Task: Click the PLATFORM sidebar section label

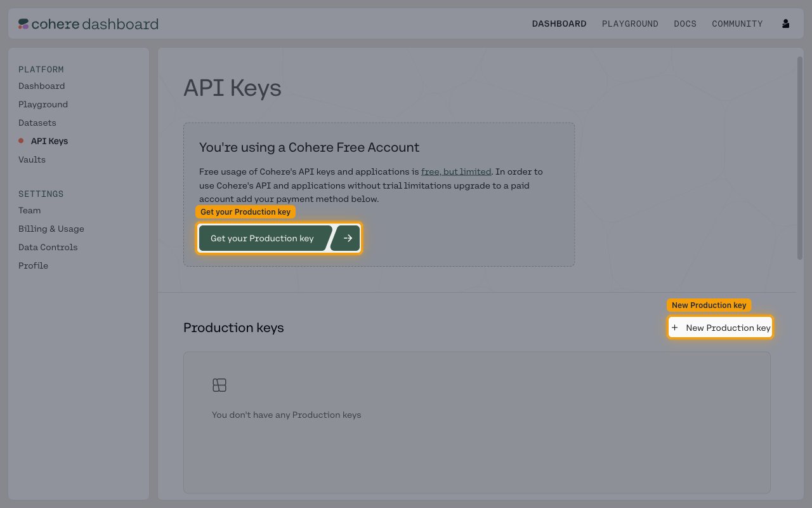Action: click(41, 69)
